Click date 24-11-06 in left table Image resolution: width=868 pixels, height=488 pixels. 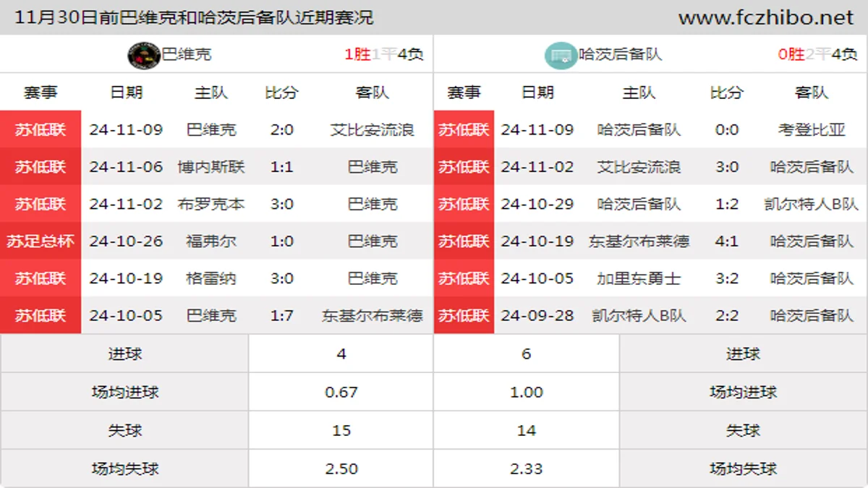[127, 167]
